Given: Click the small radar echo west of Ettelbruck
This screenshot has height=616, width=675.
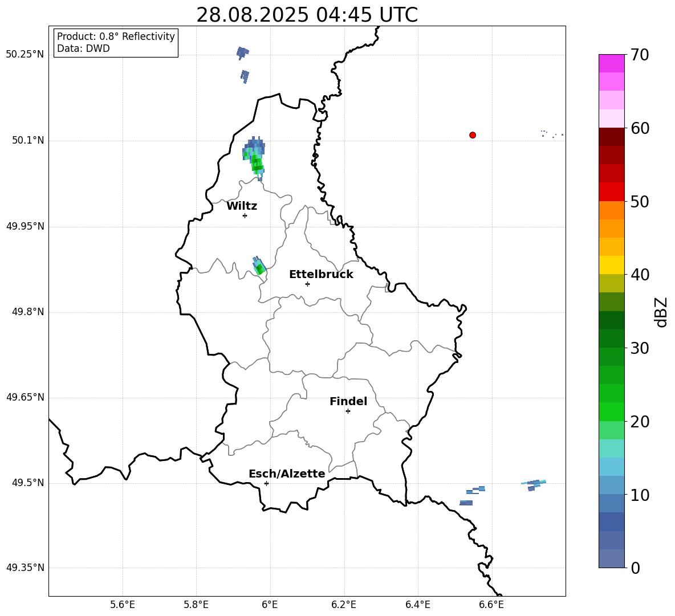Looking at the screenshot, I should click(x=259, y=266).
